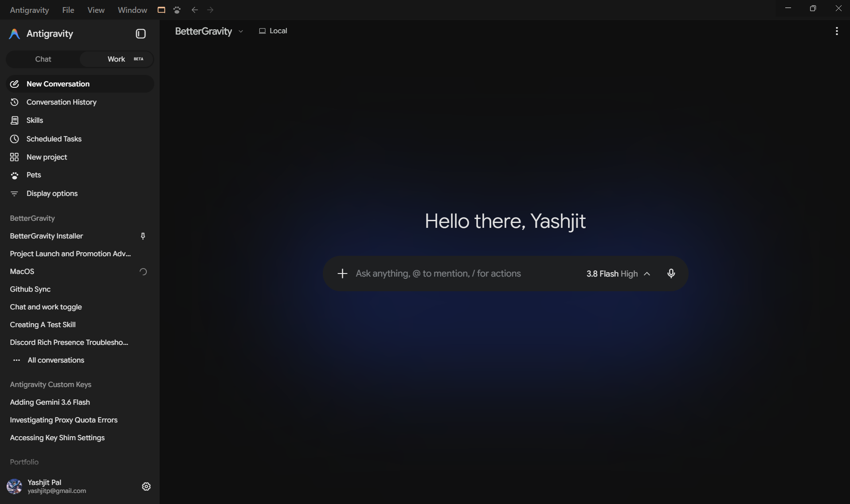Switch to the Chat mode tab
850x504 pixels.
[x=43, y=59]
